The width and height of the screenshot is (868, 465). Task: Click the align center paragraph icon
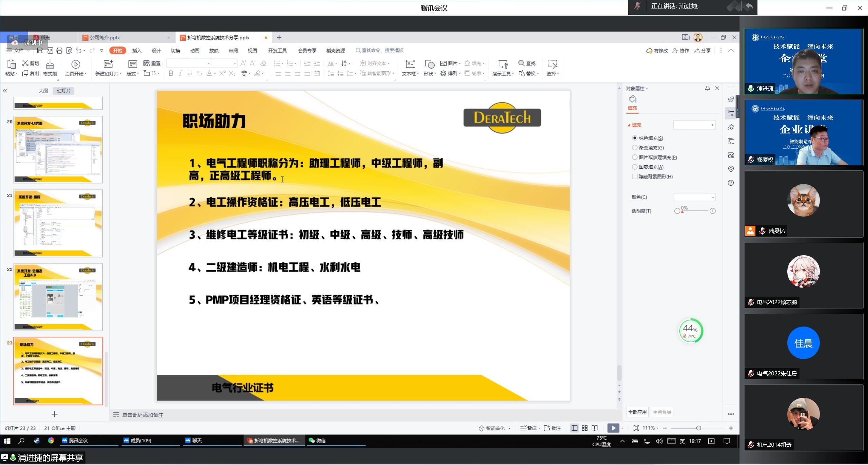pyautogui.click(x=288, y=73)
